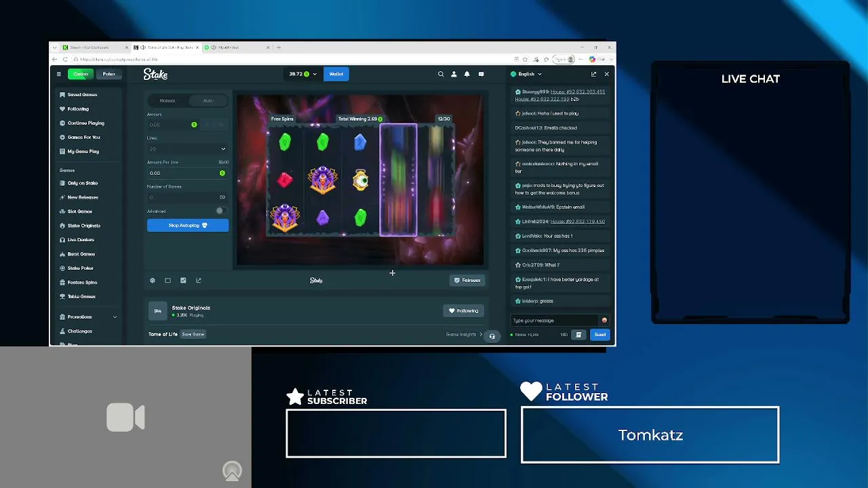Open the House bet link from Linfmb2024
This screenshot has width=868, height=488.
pyautogui.click(x=578, y=222)
